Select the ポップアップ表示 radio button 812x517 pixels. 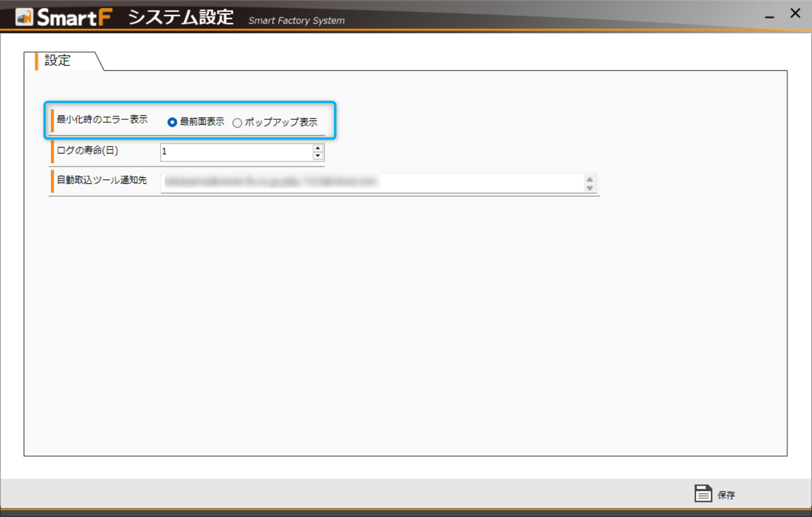coord(237,123)
